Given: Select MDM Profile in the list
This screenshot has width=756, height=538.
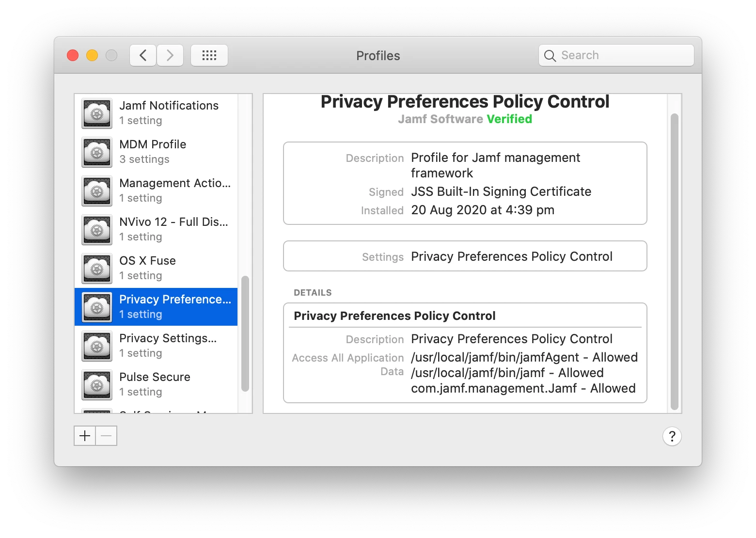Looking at the screenshot, I should 156,152.
